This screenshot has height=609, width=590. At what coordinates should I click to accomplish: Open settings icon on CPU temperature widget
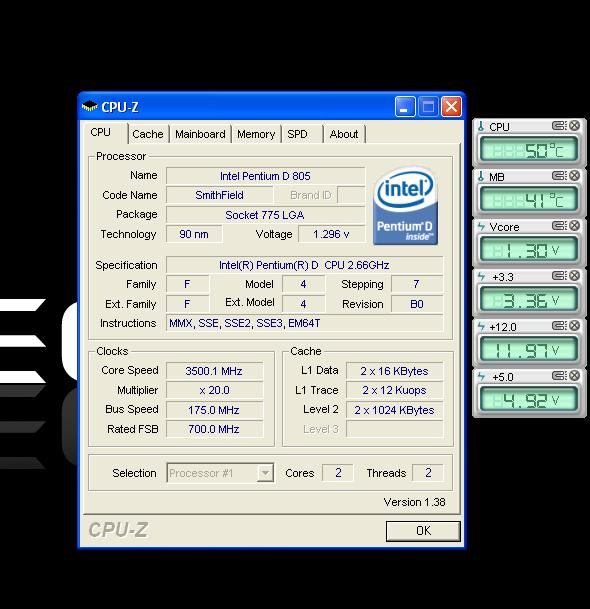coord(559,126)
